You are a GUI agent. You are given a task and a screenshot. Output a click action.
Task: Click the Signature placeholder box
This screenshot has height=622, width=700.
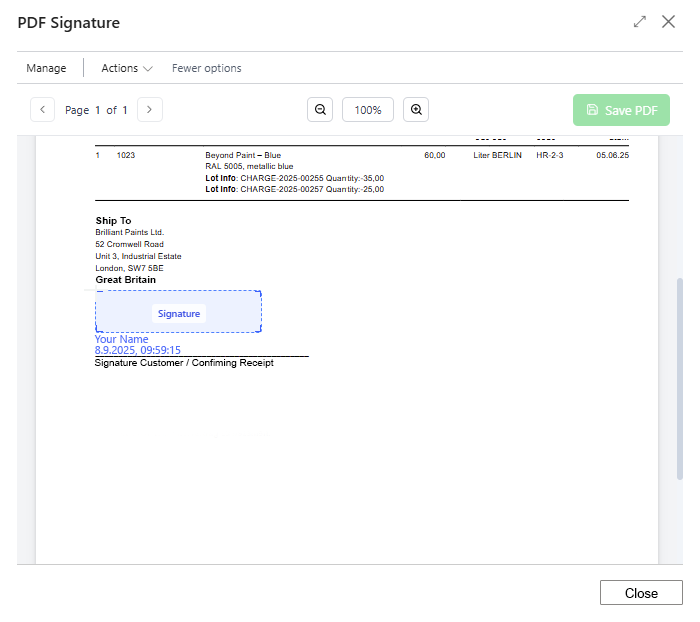179,313
